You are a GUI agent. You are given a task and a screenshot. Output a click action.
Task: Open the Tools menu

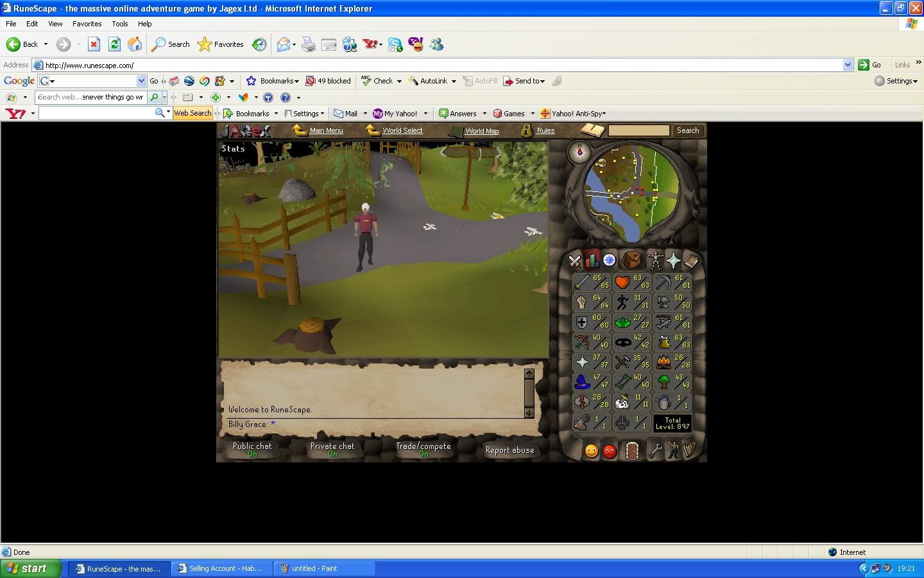[120, 24]
